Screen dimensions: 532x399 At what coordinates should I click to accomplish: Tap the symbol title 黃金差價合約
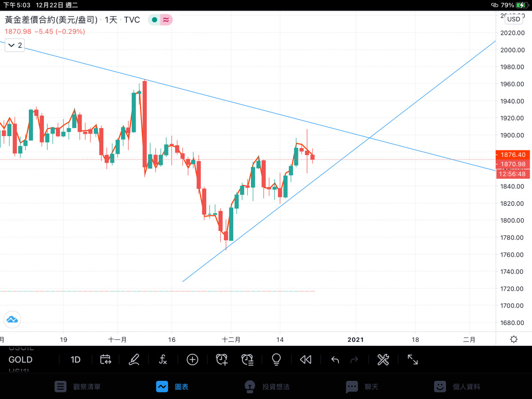click(52, 20)
